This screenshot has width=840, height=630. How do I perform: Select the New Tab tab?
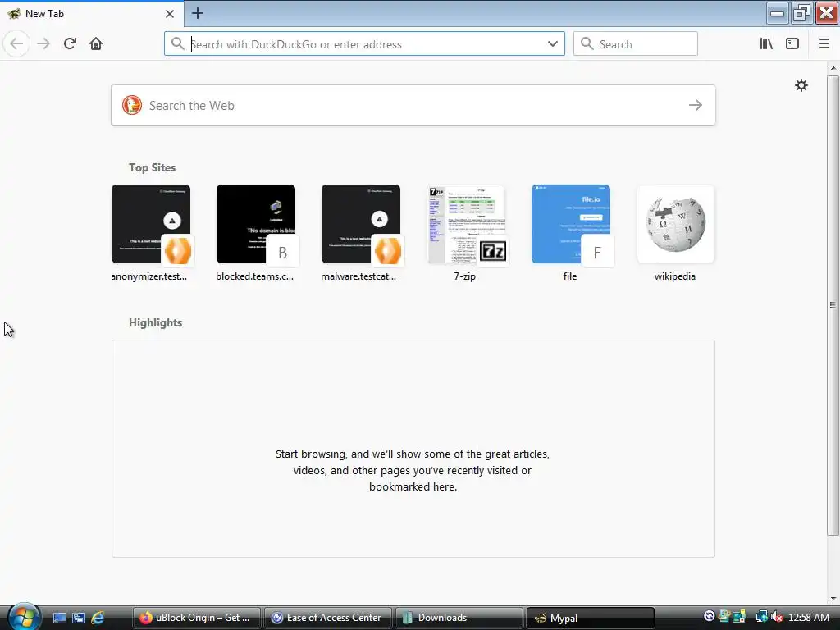click(92, 14)
